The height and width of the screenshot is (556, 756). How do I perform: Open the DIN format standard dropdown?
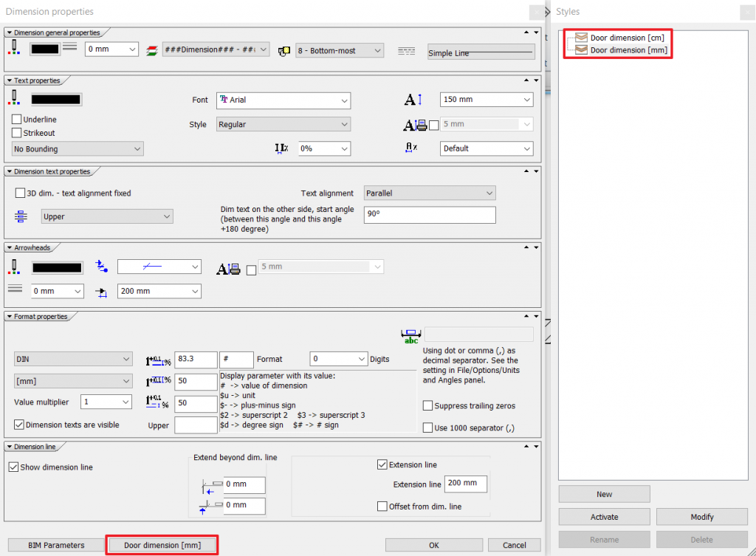(72, 360)
